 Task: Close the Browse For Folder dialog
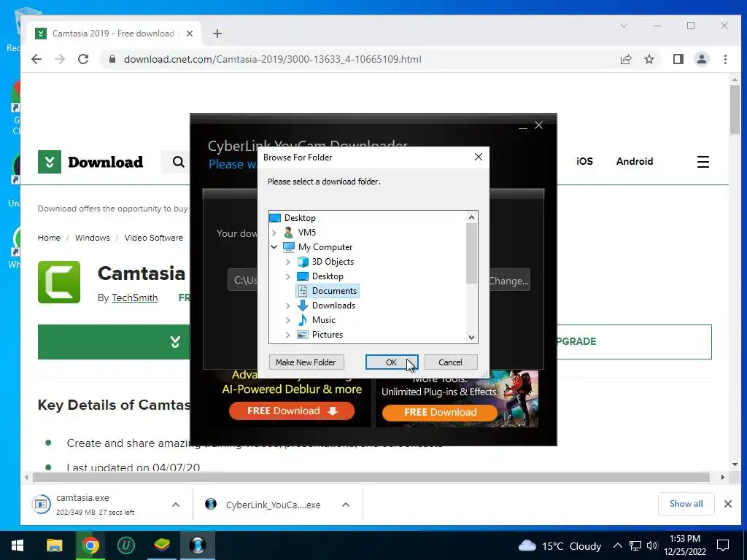[x=479, y=157]
